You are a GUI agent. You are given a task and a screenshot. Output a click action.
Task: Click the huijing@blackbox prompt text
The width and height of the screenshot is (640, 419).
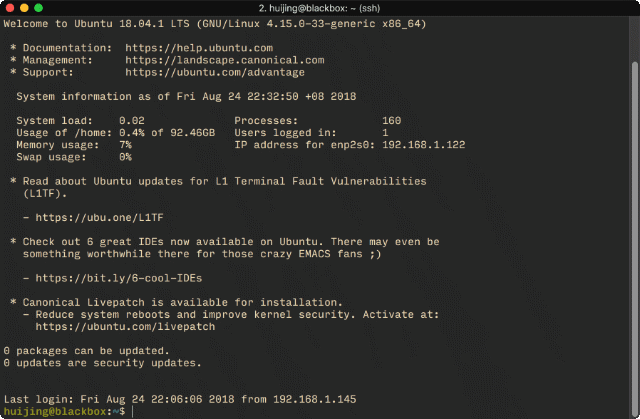[x=55, y=411]
